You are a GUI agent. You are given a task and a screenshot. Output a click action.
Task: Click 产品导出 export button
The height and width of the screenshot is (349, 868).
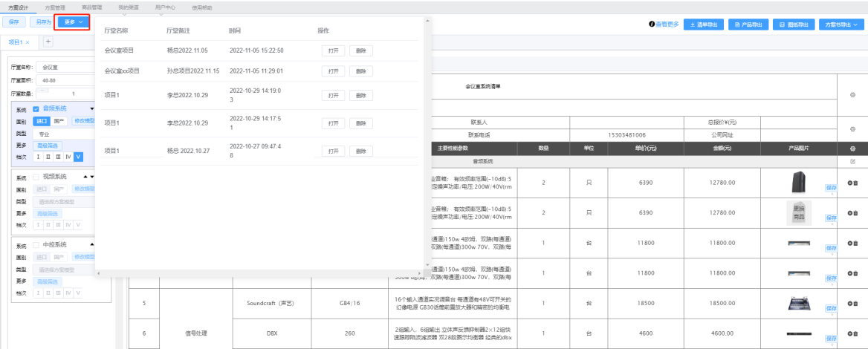pyautogui.click(x=748, y=25)
